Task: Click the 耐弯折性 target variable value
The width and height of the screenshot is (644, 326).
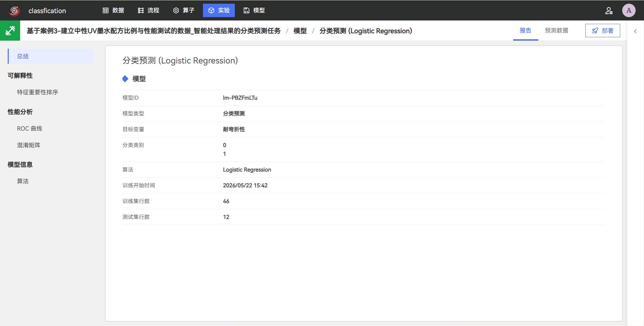Action: pyautogui.click(x=234, y=129)
